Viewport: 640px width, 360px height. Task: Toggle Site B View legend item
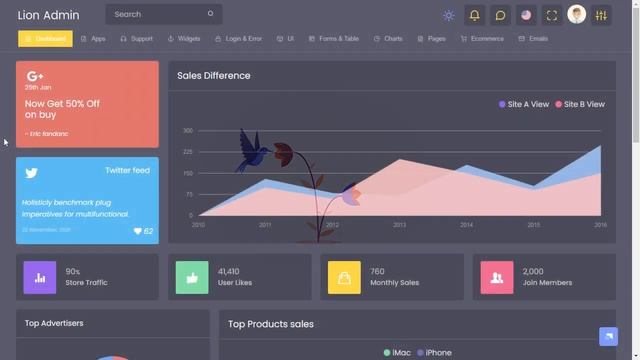tap(580, 104)
